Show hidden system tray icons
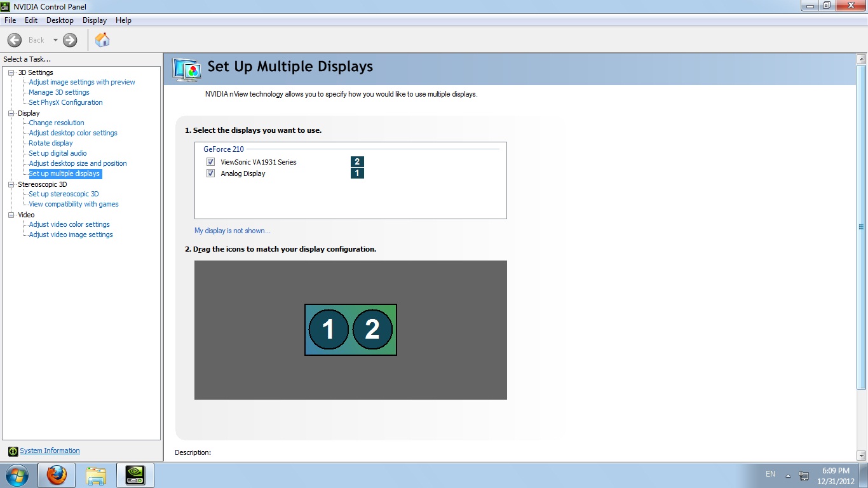Viewport: 868px width, 488px height. tap(788, 475)
